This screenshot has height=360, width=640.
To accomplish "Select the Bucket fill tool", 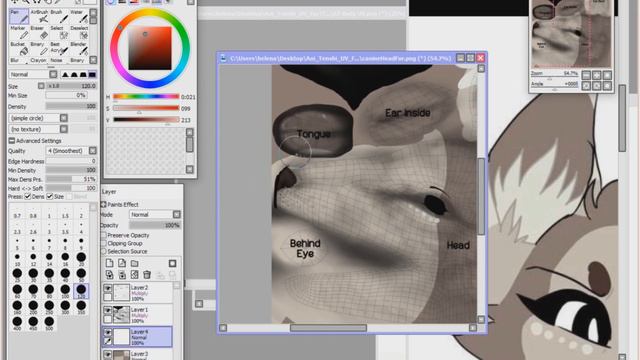I will click(18, 49).
